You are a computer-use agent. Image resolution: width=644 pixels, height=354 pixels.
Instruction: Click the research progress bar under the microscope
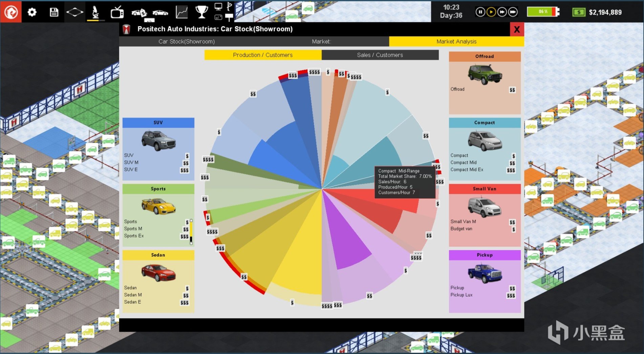click(x=96, y=20)
